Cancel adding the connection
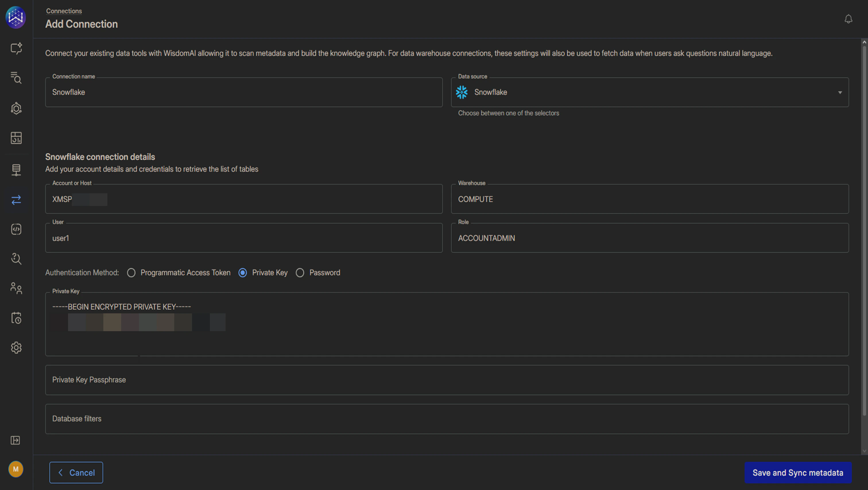The image size is (868, 490). point(76,472)
